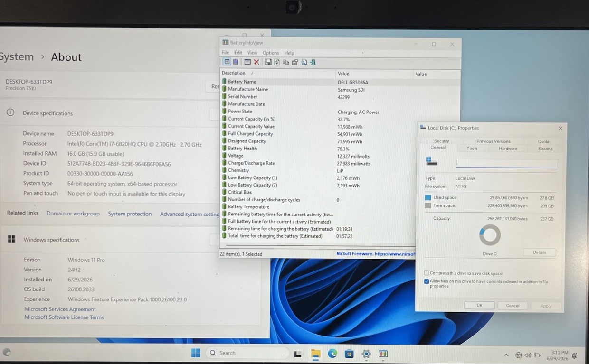Click the red X delete icon in BatteryInfoView toolbar
Viewport: 589px width, 364px height.
tap(256, 62)
